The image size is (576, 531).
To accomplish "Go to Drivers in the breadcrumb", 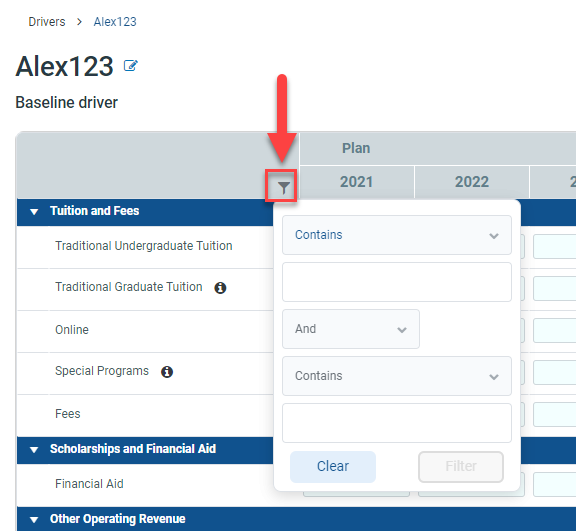I will pyautogui.click(x=47, y=22).
